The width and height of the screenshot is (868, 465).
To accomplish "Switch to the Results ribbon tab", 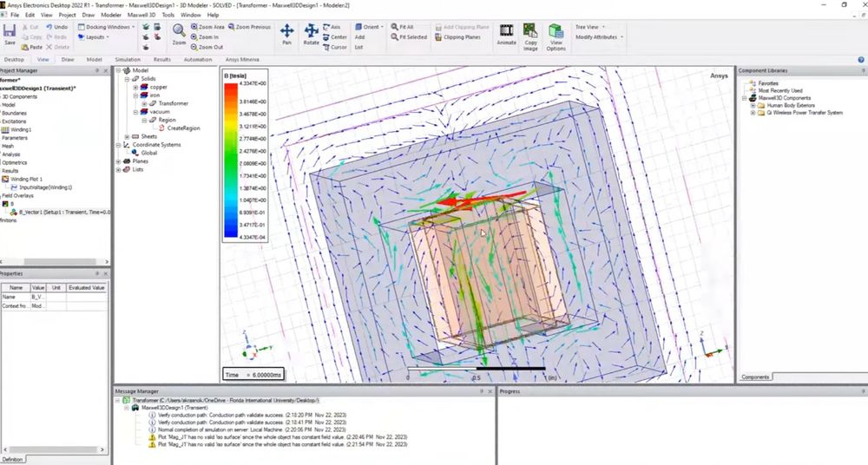I will tap(161, 59).
